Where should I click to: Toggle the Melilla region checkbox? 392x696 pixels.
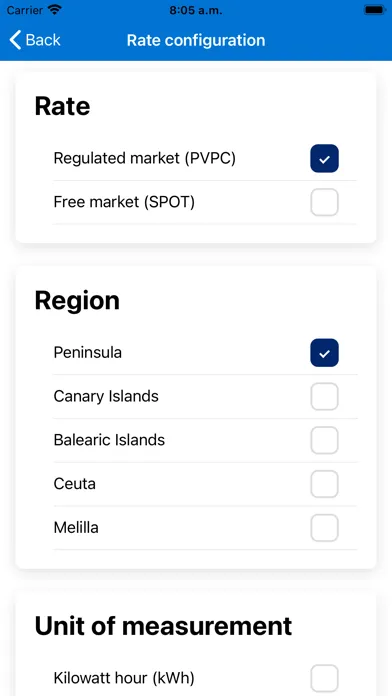tap(325, 528)
